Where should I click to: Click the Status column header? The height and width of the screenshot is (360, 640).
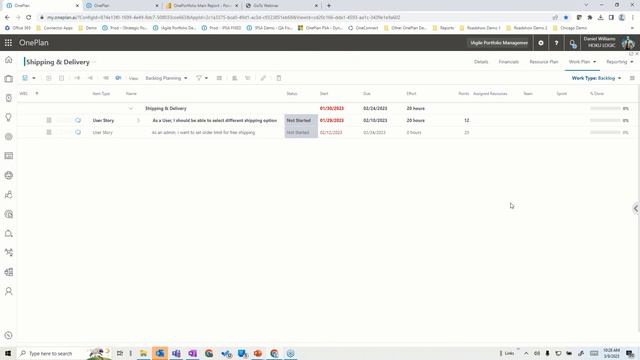(x=292, y=94)
